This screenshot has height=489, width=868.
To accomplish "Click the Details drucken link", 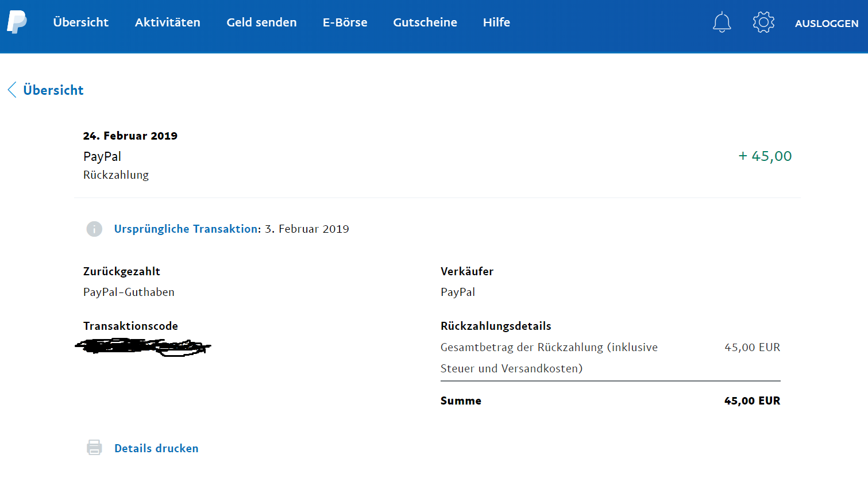I will click(156, 448).
